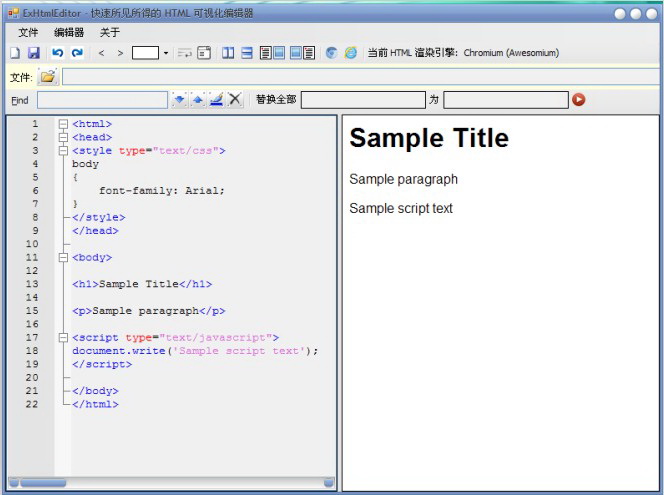Save the current HTML file
664x495 pixels.
pos(33,53)
